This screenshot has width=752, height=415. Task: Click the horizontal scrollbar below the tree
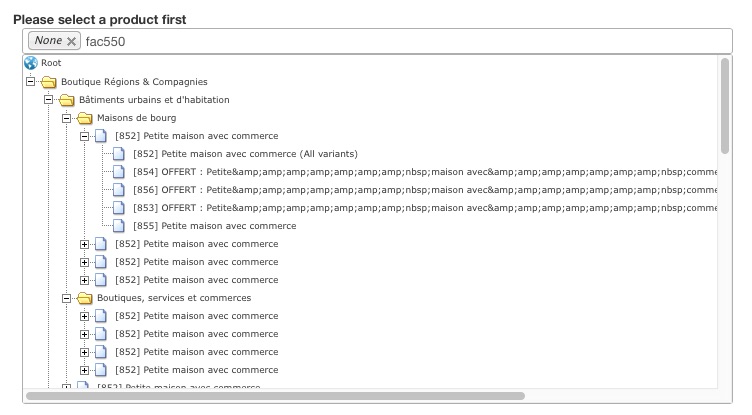275,396
